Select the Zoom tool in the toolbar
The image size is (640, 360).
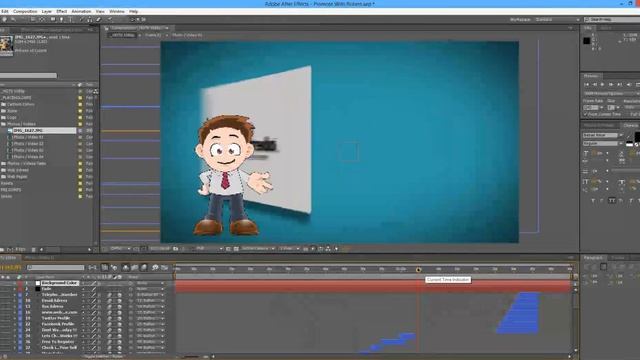(13, 19)
